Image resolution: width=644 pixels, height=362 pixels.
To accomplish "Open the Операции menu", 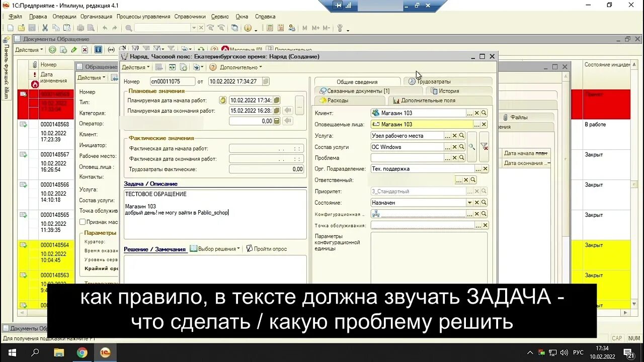I will pos(64,17).
